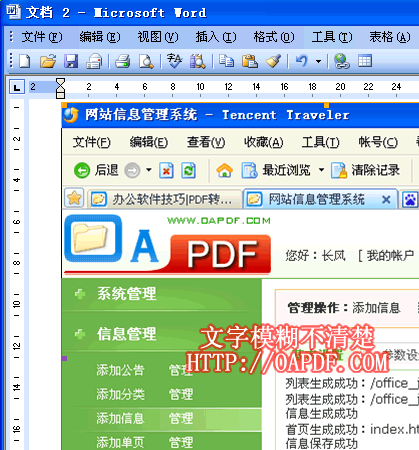The image size is (419, 450).
Task: Click the New blank document icon
Action: coord(25,61)
